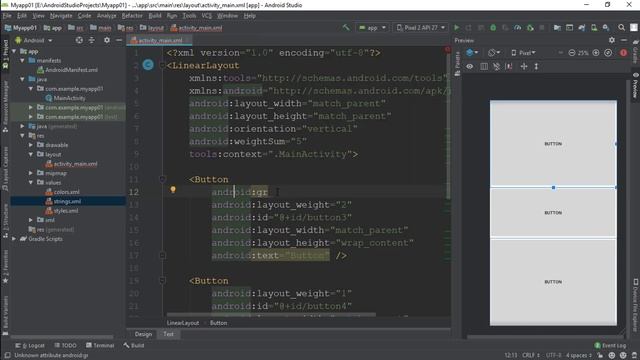The image size is (640, 360).
Task: Open the SDK Manager icon
Action: tap(606, 28)
